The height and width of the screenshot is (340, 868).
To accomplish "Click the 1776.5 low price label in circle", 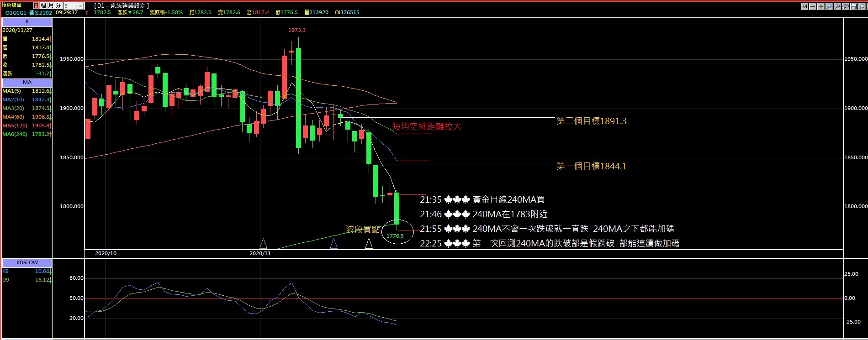I will (395, 236).
